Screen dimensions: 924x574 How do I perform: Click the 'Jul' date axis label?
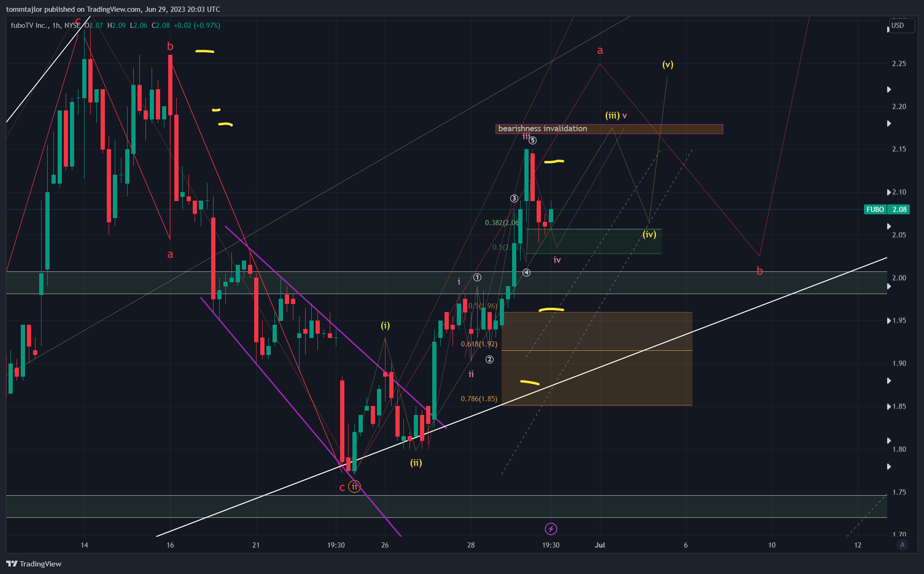pyautogui.click(x=600, y=545)
